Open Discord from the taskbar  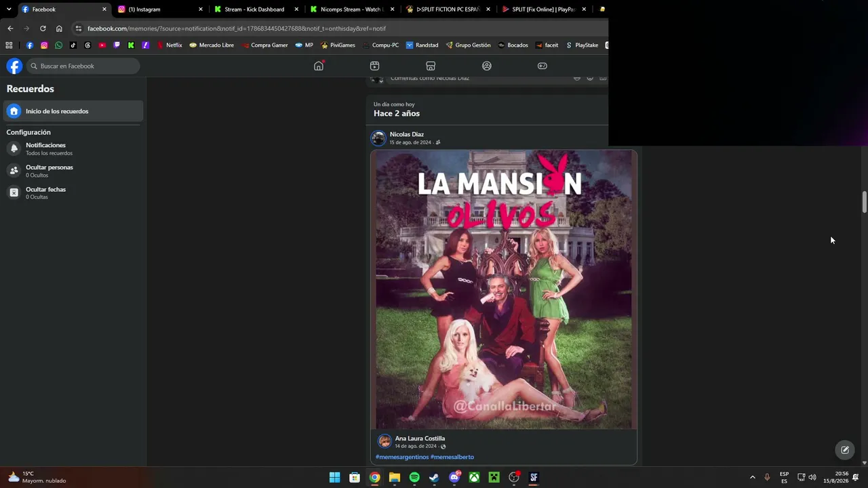pos(454,477)
